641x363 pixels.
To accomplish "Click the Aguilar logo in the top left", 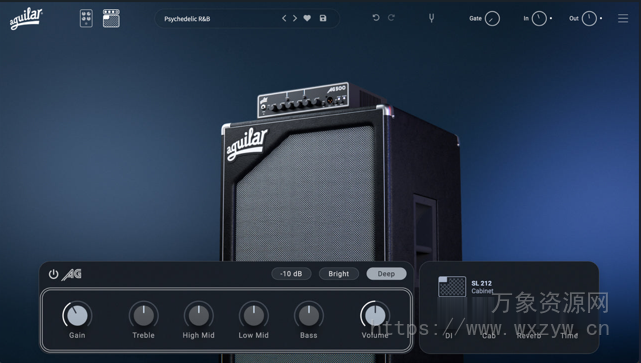I will coord(26,18).
